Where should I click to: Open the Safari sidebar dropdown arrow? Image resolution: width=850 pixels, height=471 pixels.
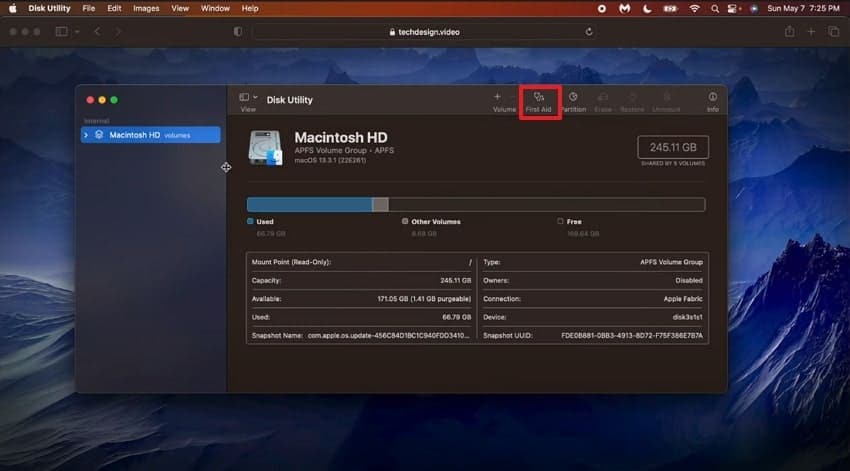(77, 32)
